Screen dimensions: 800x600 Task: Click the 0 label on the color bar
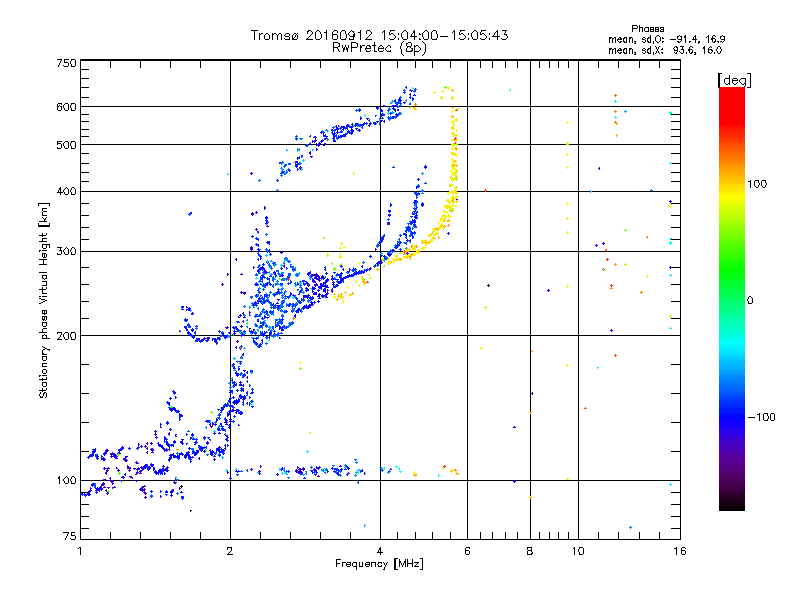tap(750, 300)
